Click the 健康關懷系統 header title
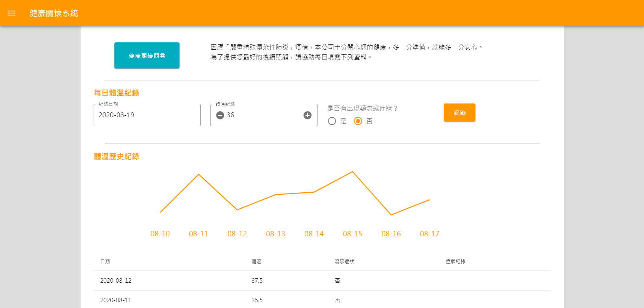The image size is (644, 308). pos(54,13)
